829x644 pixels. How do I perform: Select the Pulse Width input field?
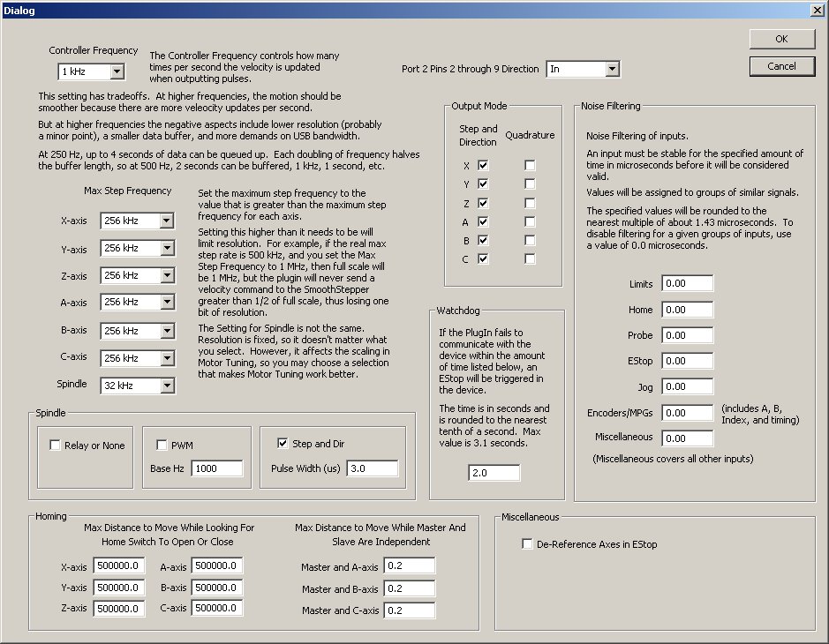click(x=372, y=468)
